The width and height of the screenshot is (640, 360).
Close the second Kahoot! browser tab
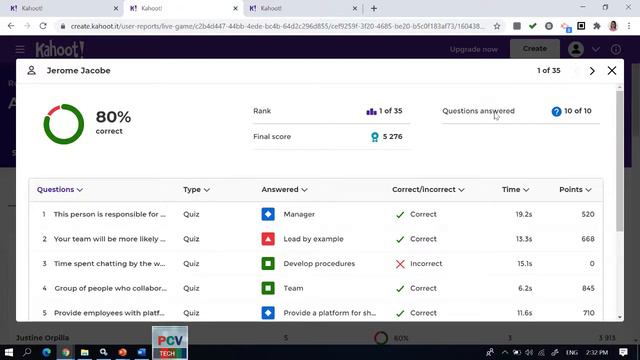[x=236, y=8]
